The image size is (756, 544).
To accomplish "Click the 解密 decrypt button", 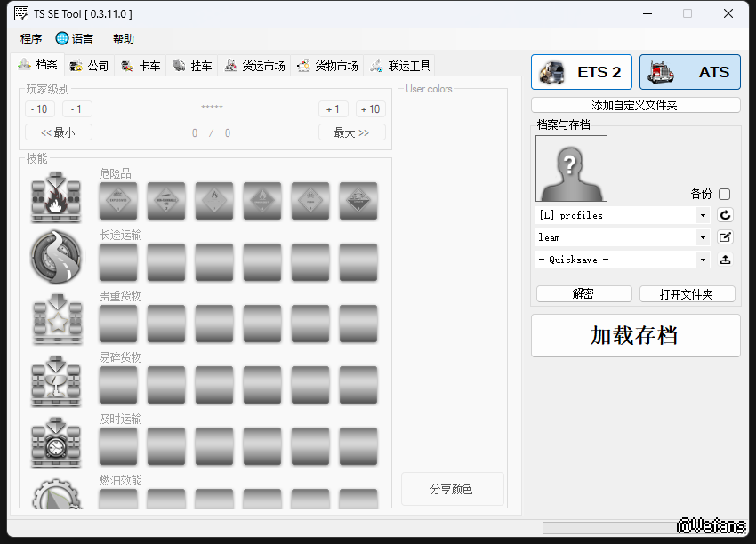I will tap(583, 294).
